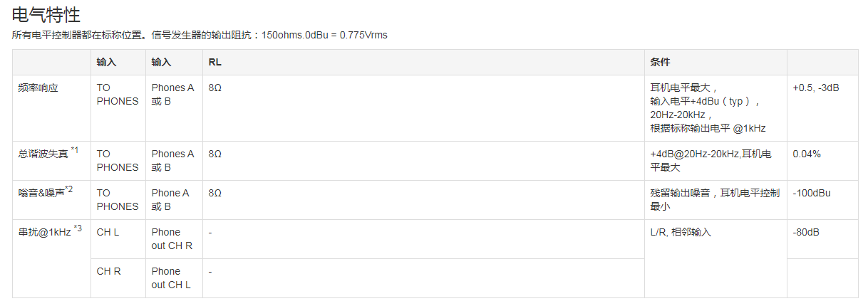Click the Phone out CH L cell
This screenshot has width=868, height=306.
pyautogui.click(x=171, y=278)
